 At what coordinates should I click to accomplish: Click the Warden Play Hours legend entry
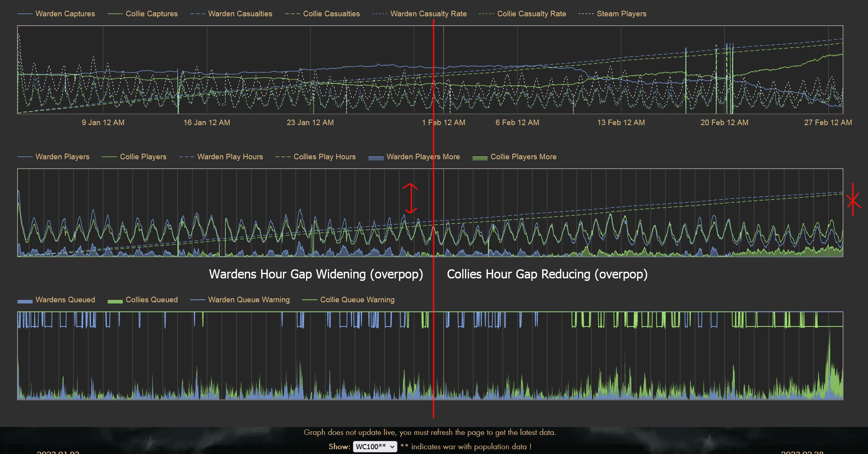pyautogui.click(x=230, y=157)
